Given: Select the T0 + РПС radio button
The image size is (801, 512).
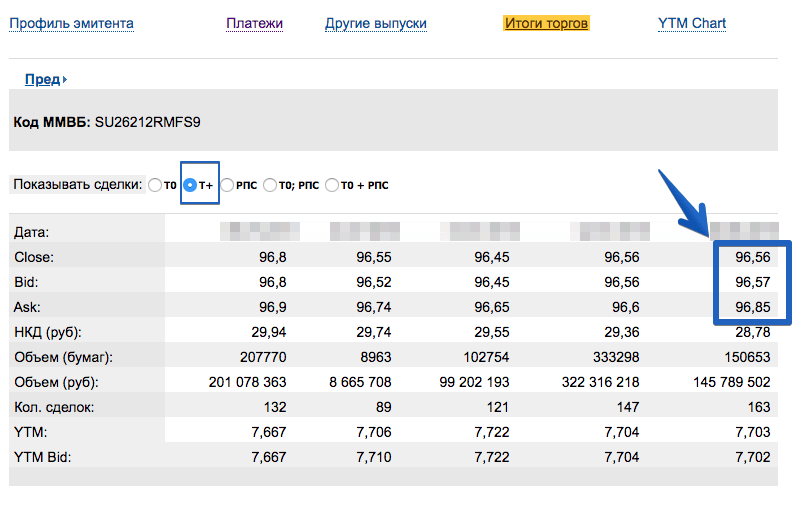Looking at the screenshot, I should (x=332, y=185).
